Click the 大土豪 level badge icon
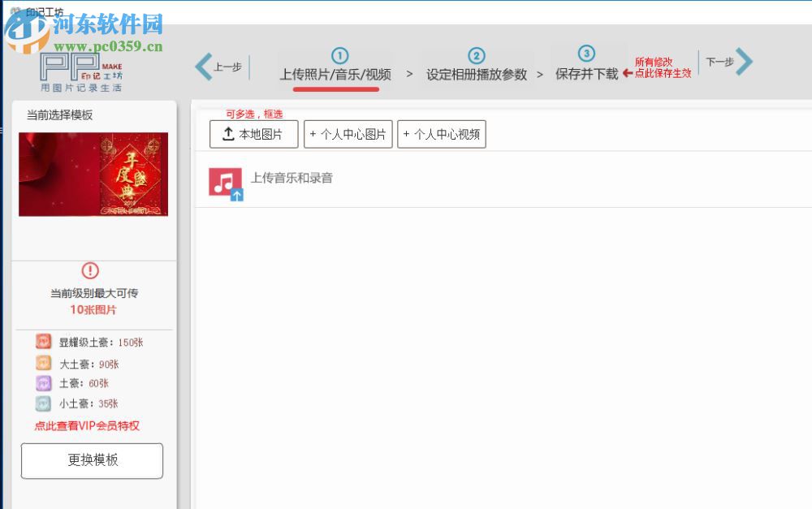This screenshot has height=509, width=812. [x=42, y=363]
